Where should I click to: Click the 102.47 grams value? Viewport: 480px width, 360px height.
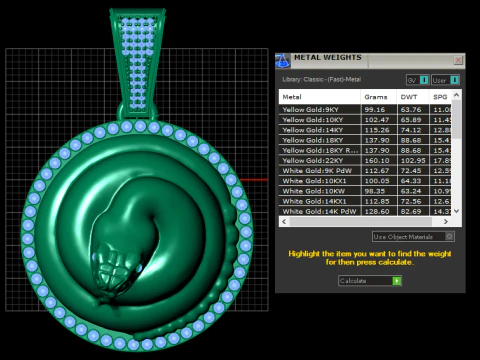click(377, 120)
